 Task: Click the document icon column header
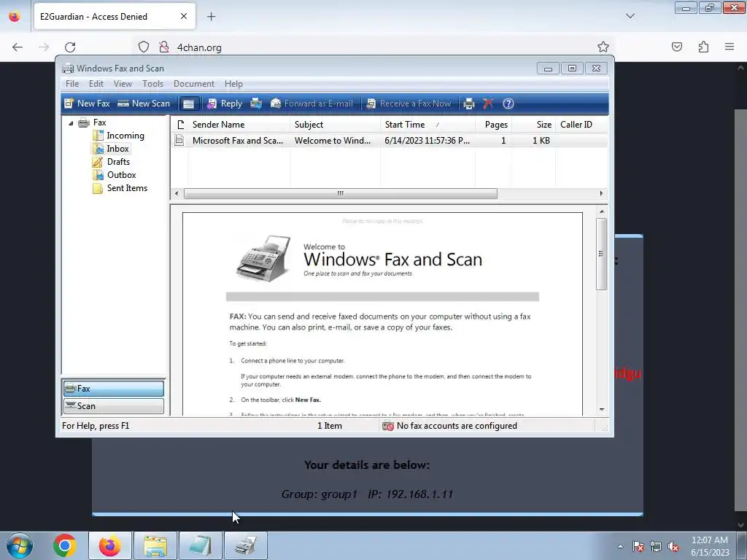(x=180, y=125)
